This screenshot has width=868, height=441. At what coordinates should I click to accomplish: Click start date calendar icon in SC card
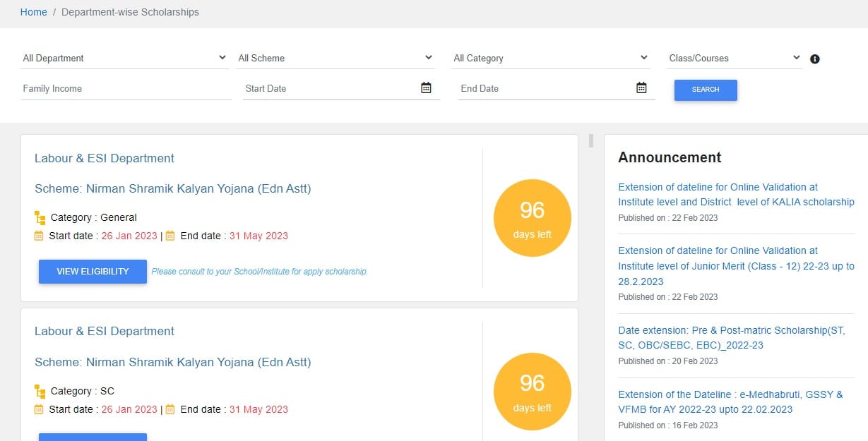pyautogui.click(x=40, y=409)
